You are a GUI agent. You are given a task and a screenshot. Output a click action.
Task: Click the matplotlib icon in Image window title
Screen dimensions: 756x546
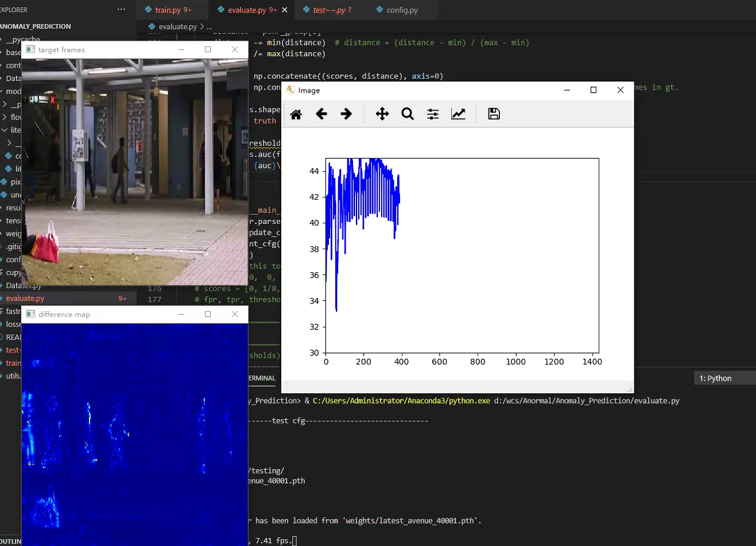tap(290, 90)
